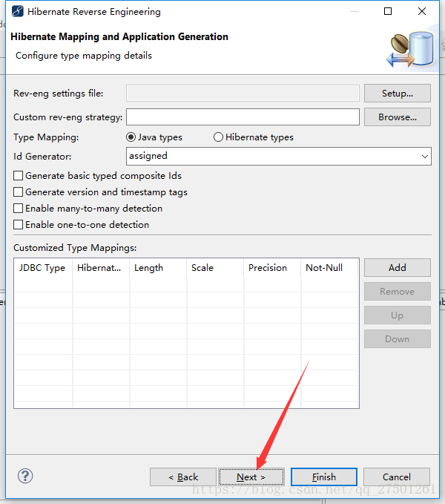The width and height of the screenshot is (445, 504).
Task: Click the Precision column header
Action: pyautogui.click(x=273, y=268)
